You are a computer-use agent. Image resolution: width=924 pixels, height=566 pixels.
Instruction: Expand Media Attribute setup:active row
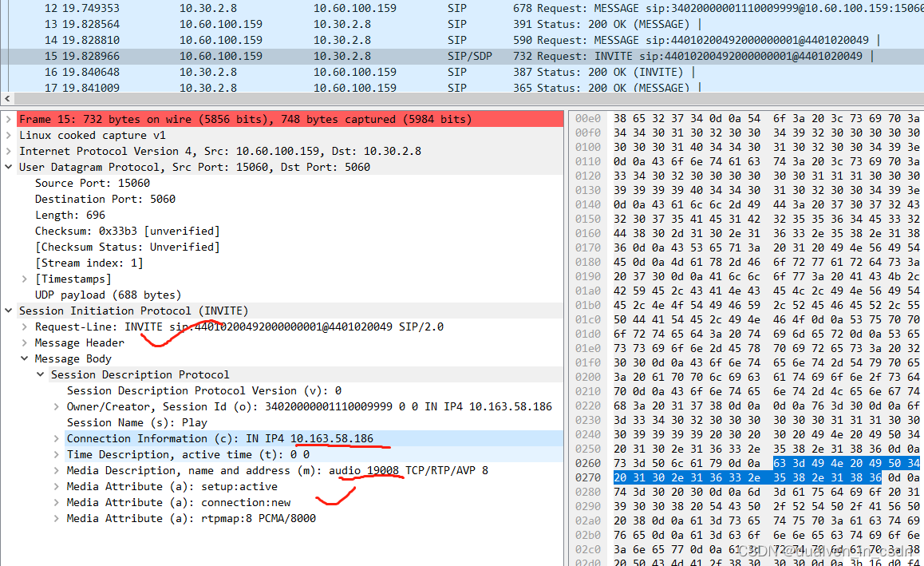(x=56, y=486)
